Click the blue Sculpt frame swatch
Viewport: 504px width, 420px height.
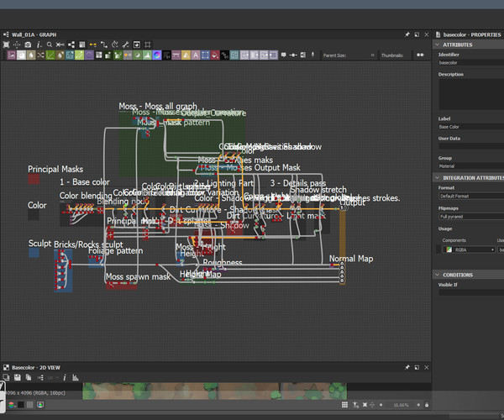34,252
